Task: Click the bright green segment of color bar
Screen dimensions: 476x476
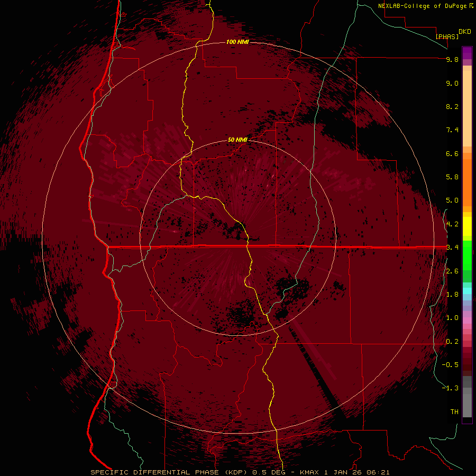Action: 467,255
